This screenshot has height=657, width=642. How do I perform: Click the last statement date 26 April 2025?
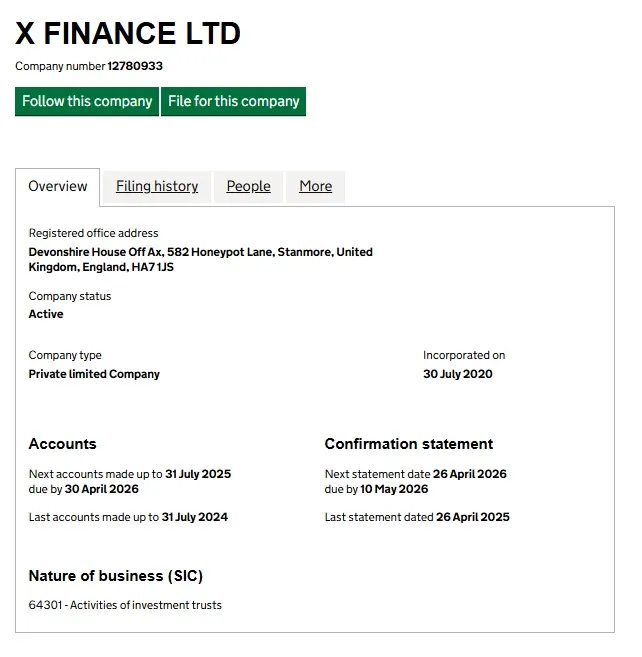click(x=472, y=517)
